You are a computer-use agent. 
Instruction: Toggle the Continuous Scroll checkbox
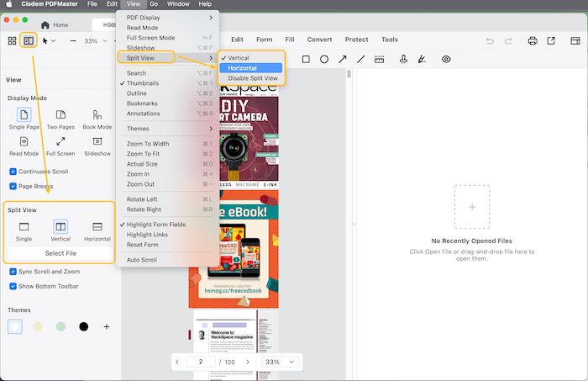[x=13, y=172]
